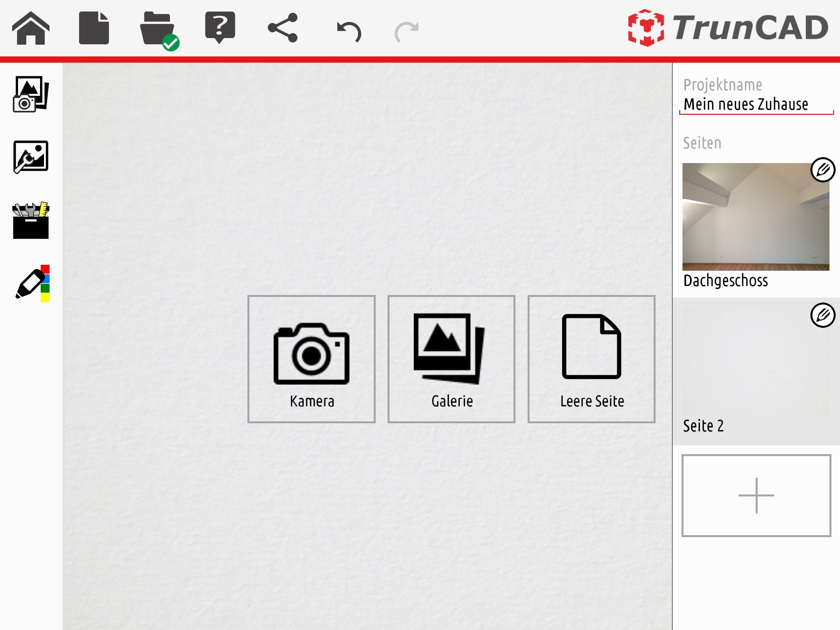Edit the Dachgeschoss page with pencil icon
The height and width of the screenshot is (630, 840).
pos(823,170)
